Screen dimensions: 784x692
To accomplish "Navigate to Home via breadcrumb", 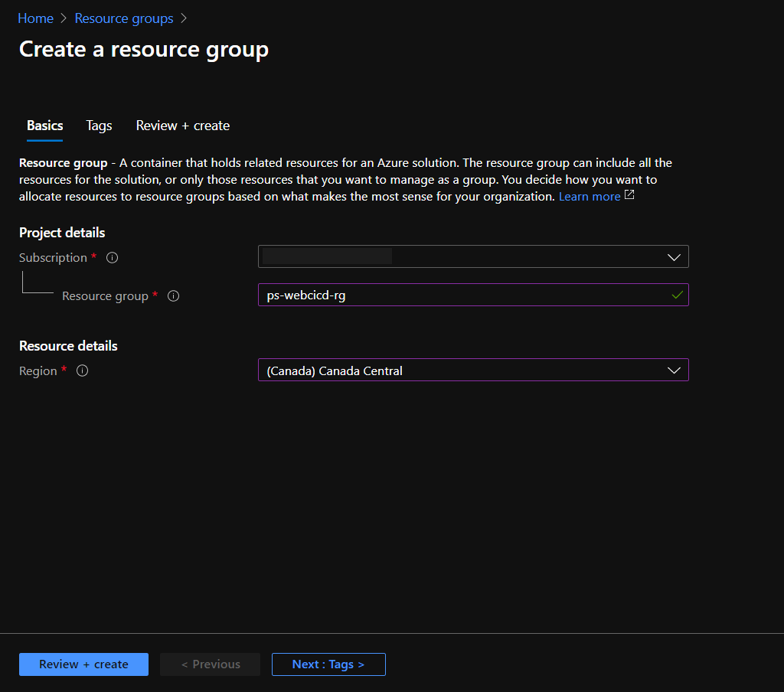I will pyautogui.click(x=35, y=18).
